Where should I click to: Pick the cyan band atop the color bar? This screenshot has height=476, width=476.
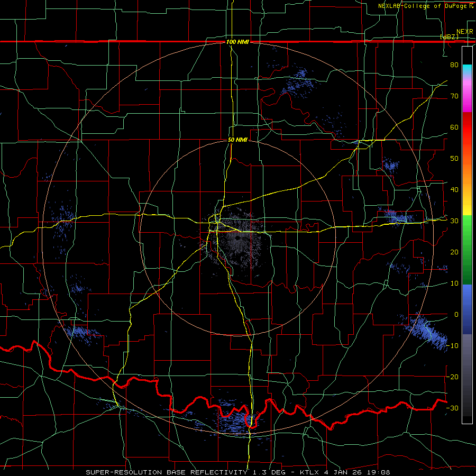pyautogui.click(x=467, y=69)
